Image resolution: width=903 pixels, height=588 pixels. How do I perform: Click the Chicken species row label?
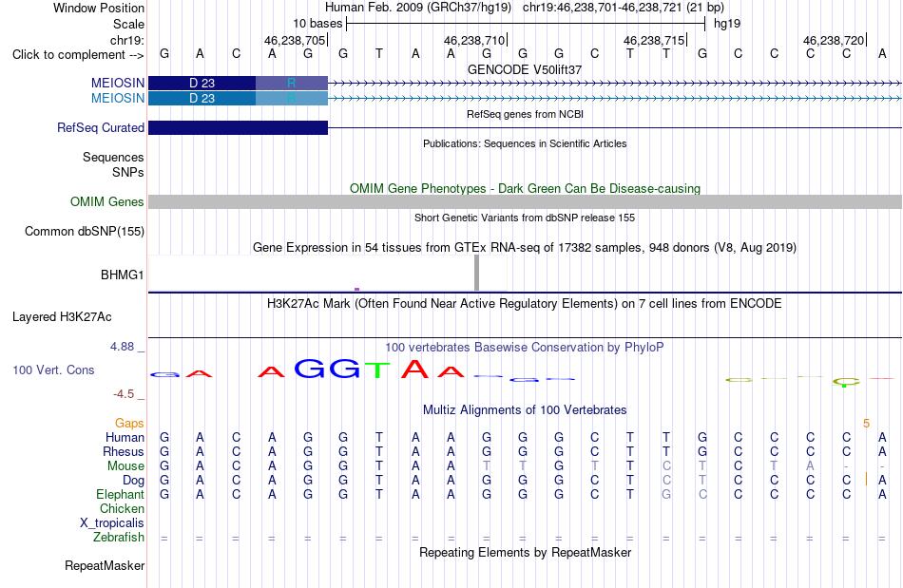(122, 508)
